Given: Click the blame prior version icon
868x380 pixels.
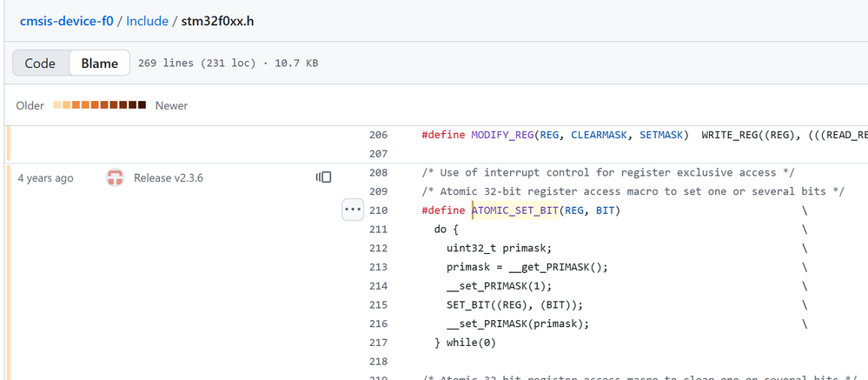Looking at the screenshot, I should click(x=323, y=178).
